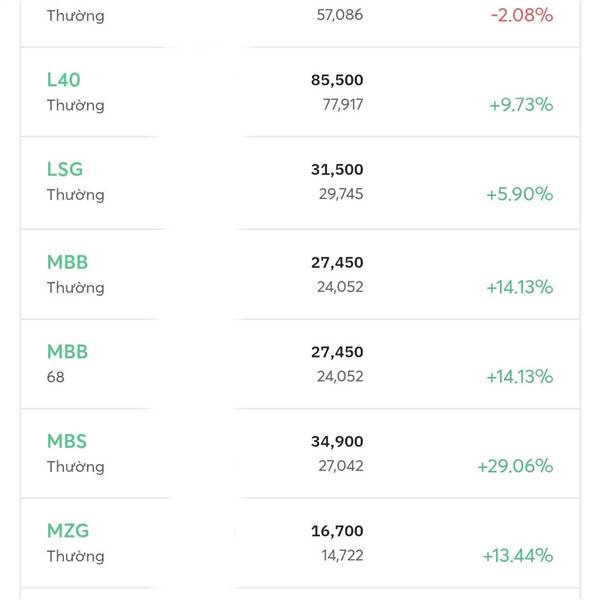Click the 29,745 average cost value

pos(341,194)
